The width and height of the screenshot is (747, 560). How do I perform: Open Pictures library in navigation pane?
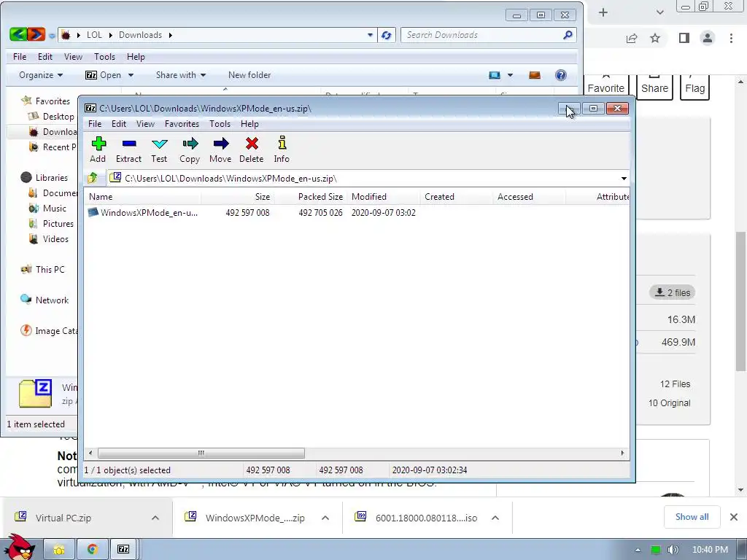pyautogui.click(x=51, y=223)
